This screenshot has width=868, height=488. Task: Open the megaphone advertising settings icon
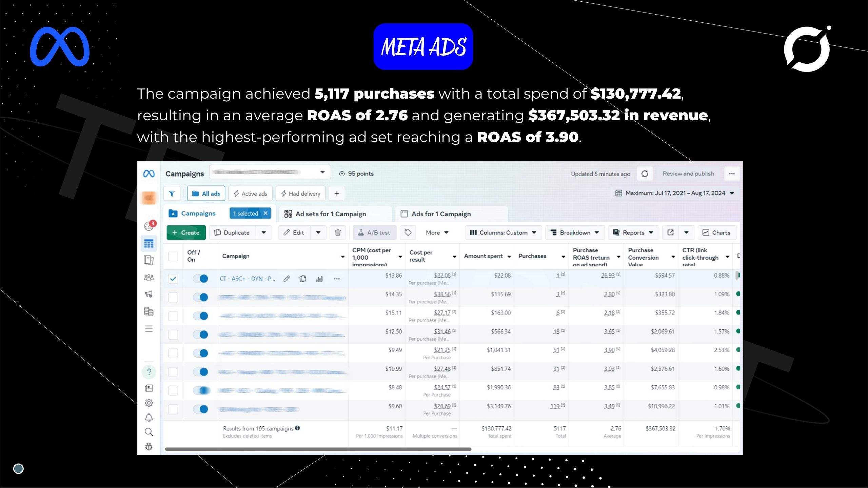pos(149,294)
